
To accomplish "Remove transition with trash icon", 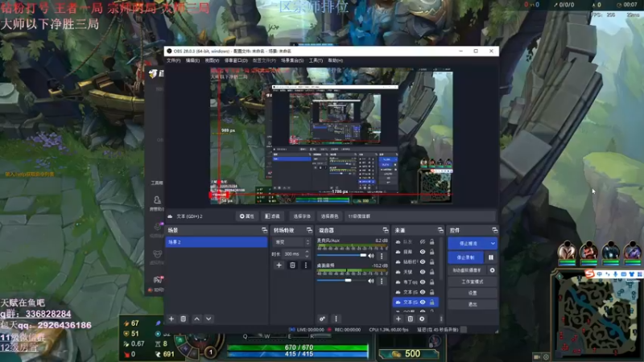I will click(x=292, y=265).
